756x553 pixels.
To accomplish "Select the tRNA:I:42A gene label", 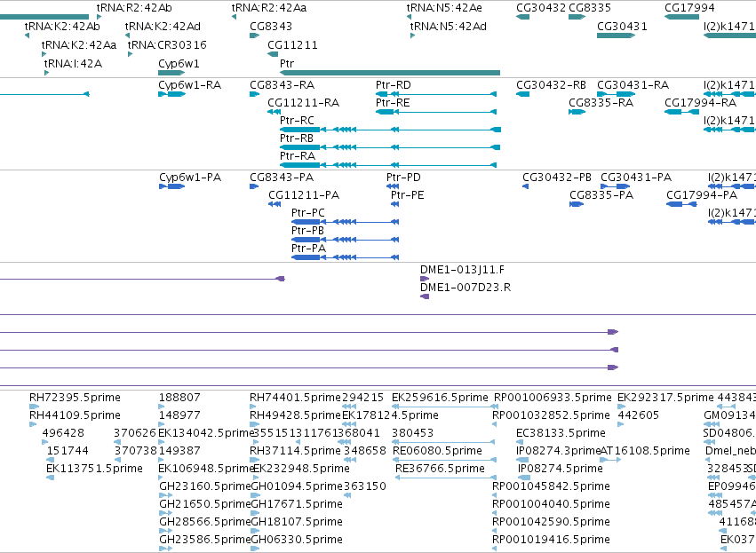I will coord(73,64).
